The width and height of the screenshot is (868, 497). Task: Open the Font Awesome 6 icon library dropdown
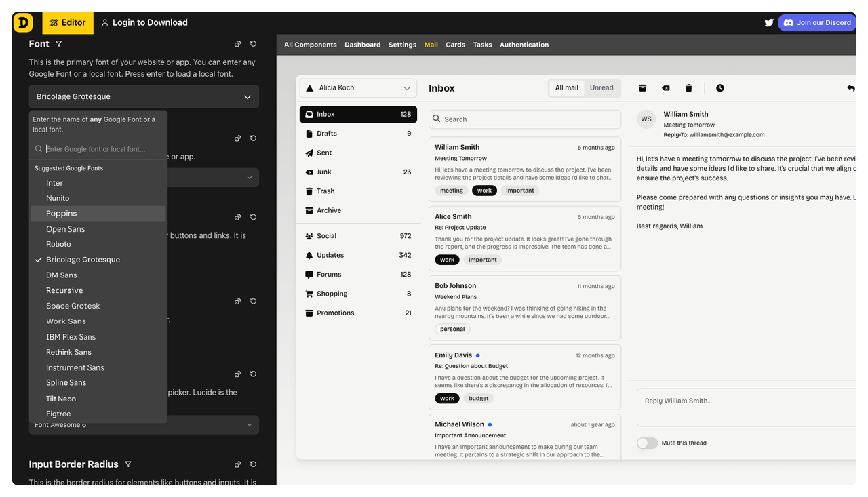point(144,425)
